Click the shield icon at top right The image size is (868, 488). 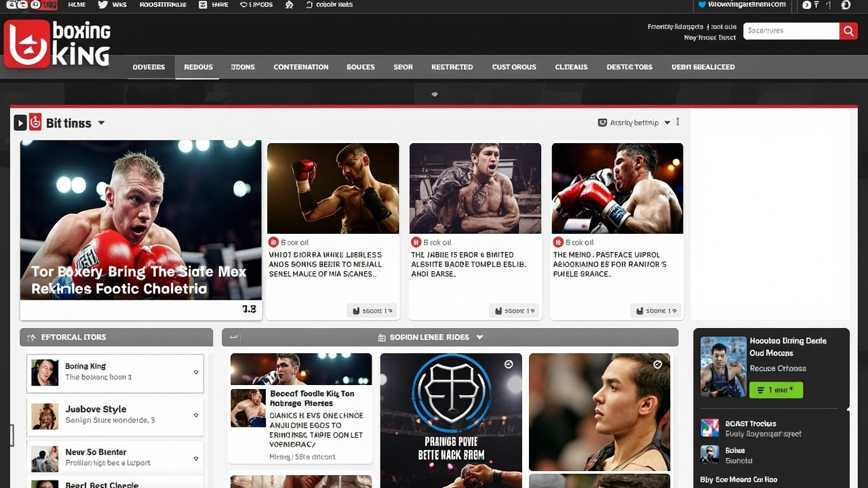coord(702,4)
